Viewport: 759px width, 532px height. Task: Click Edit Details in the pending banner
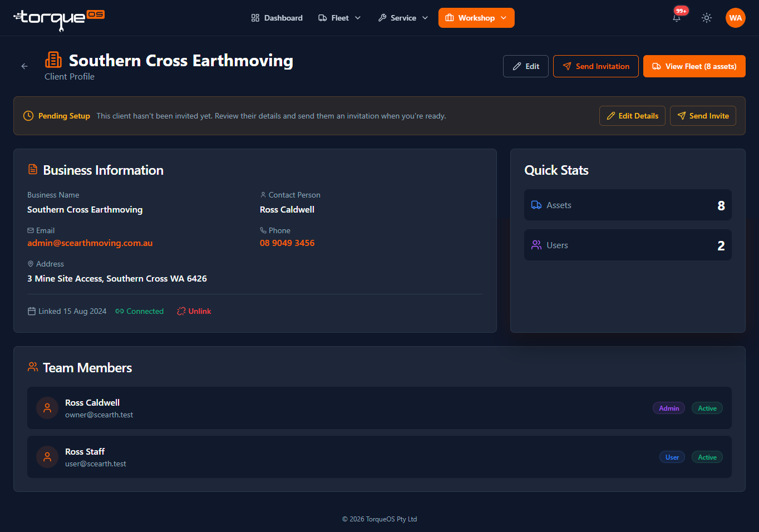632,116
